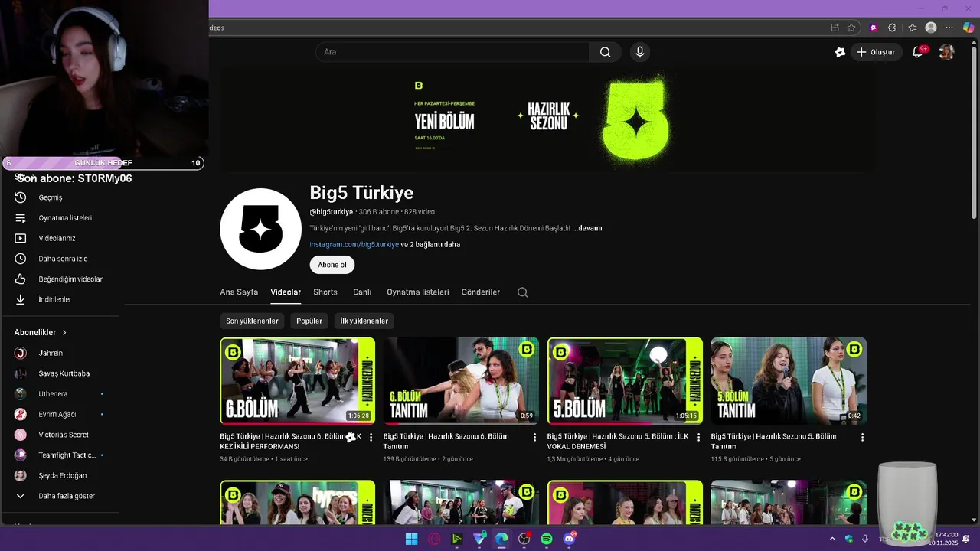Image resolution: width=980 pixels, height=551 pixels.
Task: Open Spotify from taskbar
Action: point(547,539)
